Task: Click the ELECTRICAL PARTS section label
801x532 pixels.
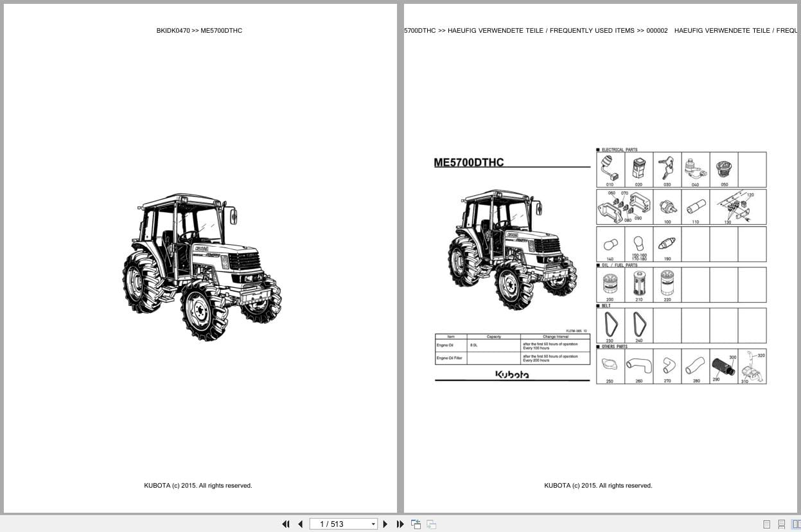Action: click(x=619, y=150)
